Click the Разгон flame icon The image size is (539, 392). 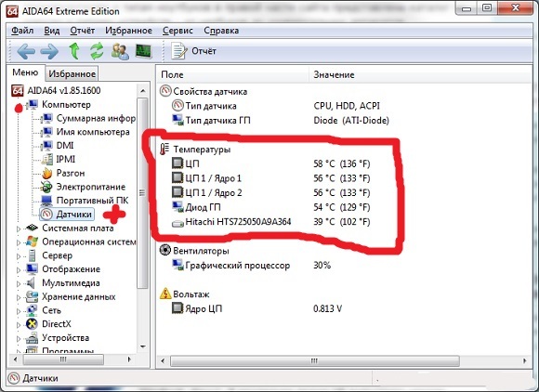pos(46,173)
